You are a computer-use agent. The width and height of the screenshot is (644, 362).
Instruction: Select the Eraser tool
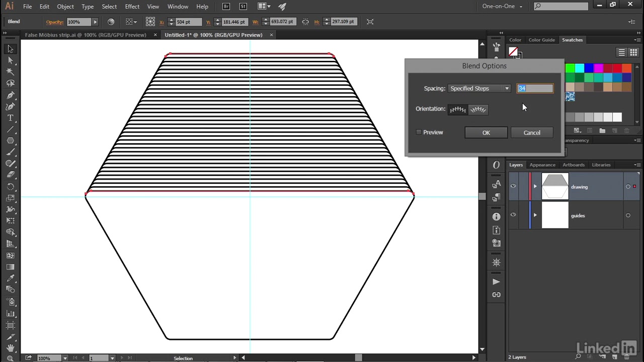point(10,175)
